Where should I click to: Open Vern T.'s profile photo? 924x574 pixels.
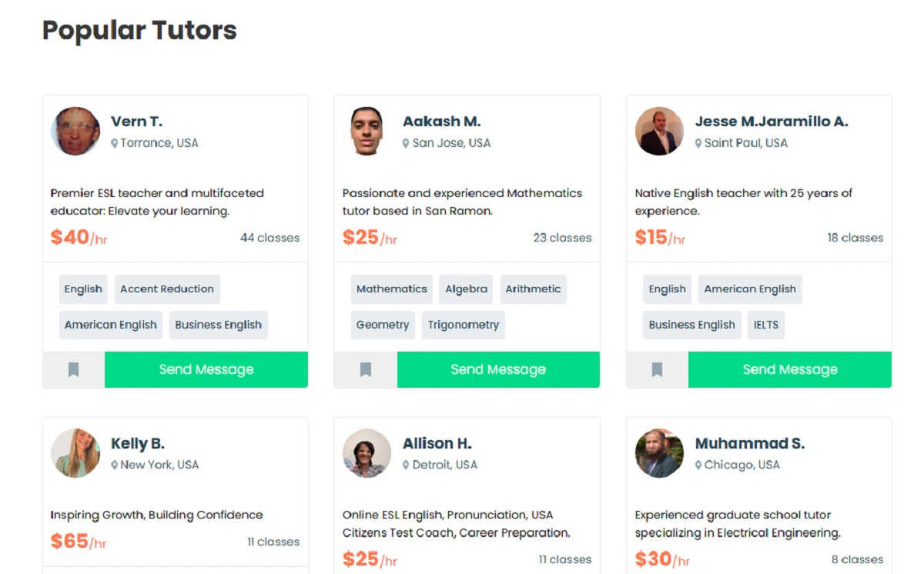[x=75, y=131]
